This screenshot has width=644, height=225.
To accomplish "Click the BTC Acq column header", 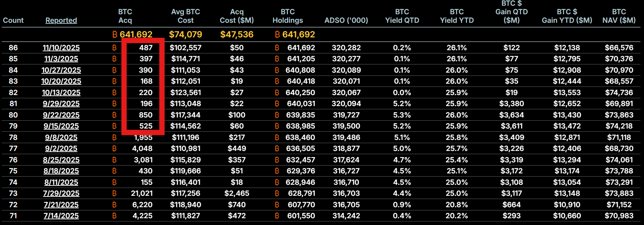I will point(125,16).
